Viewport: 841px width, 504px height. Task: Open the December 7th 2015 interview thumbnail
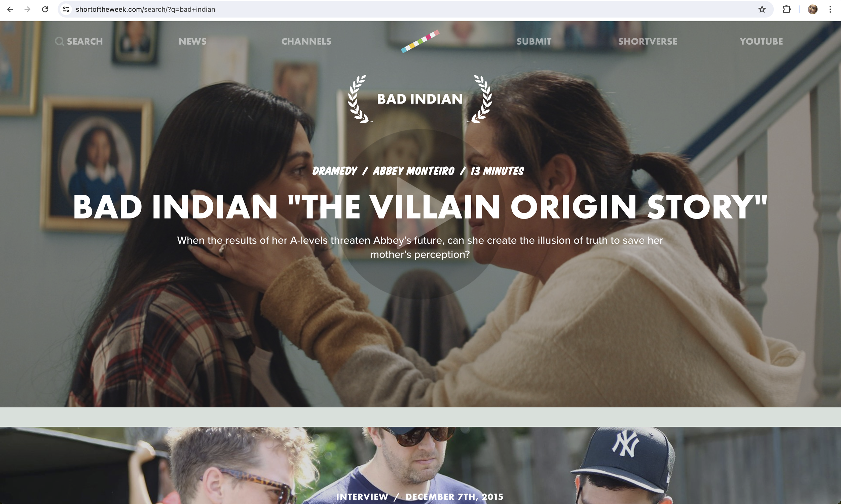[x=420, y=465]
